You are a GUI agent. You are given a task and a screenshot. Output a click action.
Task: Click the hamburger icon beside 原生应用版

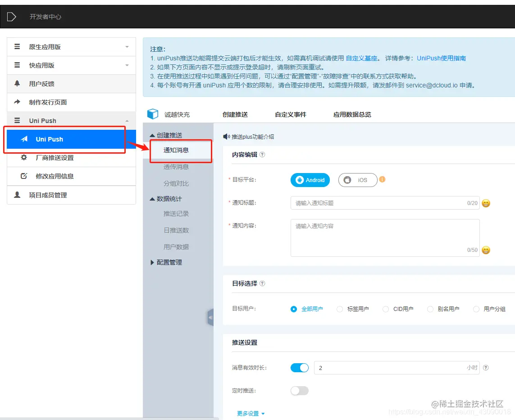click(17, 46)
